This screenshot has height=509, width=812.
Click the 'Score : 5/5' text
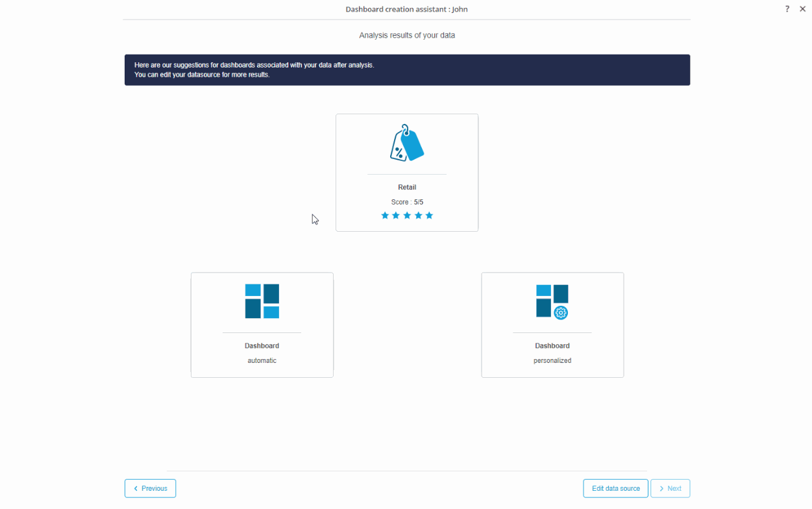407,202
